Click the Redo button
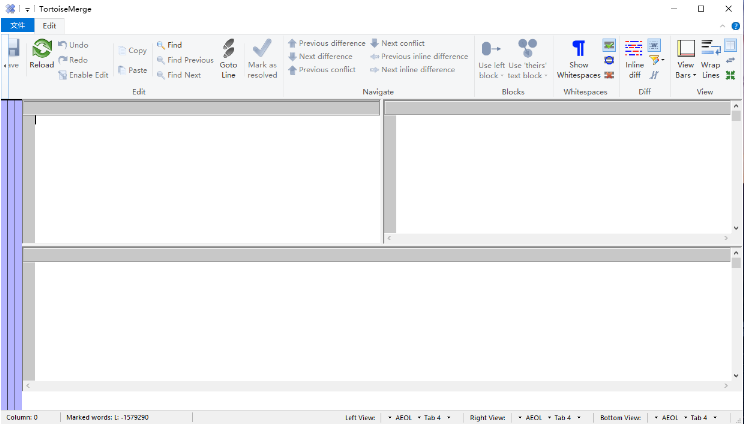Image resolution: width=744 pixels, height=424 pixels. pyautogui.click(x=74, y=60)
